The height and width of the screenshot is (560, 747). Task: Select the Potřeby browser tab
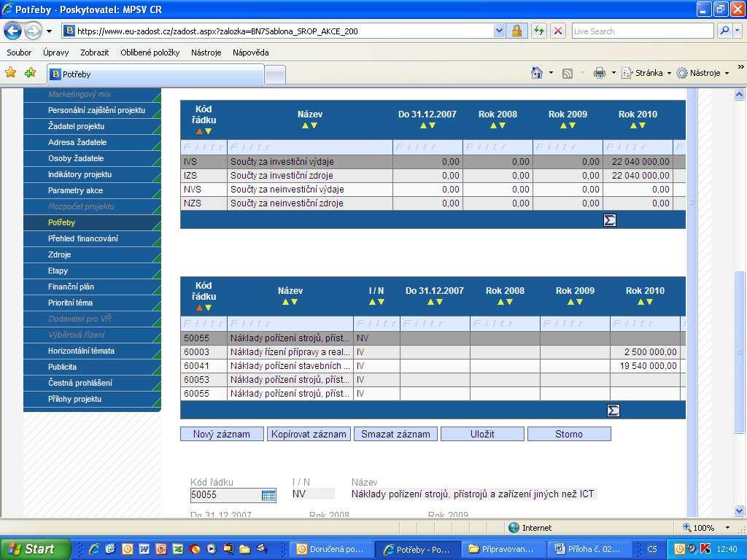tap(155, 74)
